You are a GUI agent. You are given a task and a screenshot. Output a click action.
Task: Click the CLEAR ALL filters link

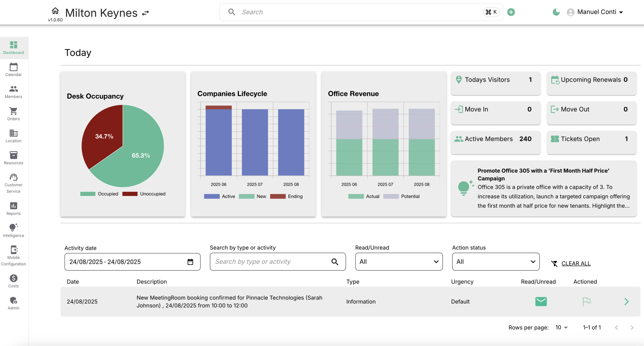(x=576, y=263)
